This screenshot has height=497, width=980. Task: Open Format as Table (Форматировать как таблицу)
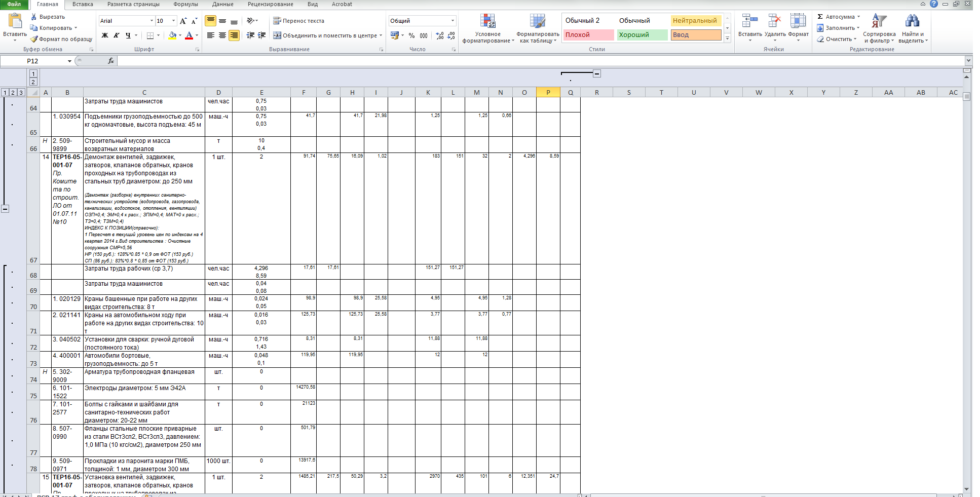pos(538,28)
